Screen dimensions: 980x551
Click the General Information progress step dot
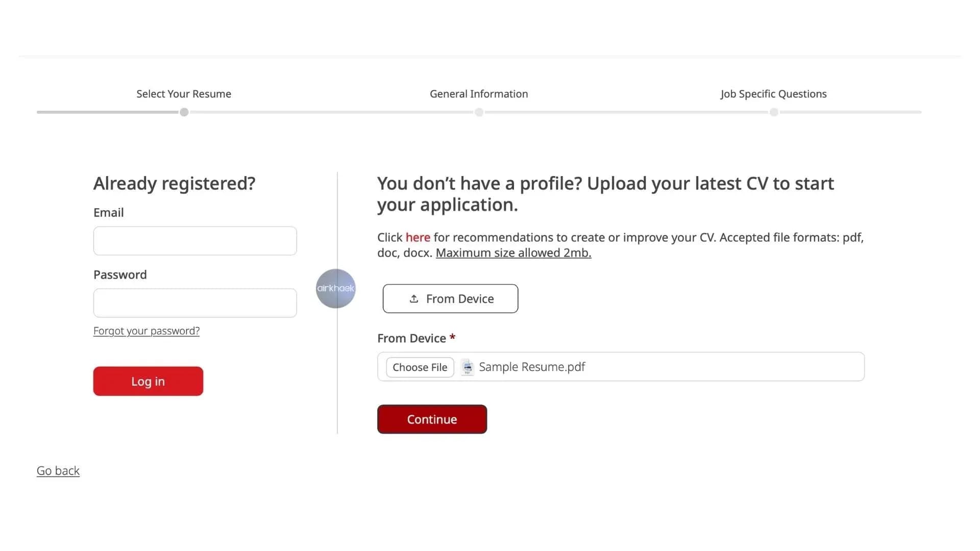point(479,112)
